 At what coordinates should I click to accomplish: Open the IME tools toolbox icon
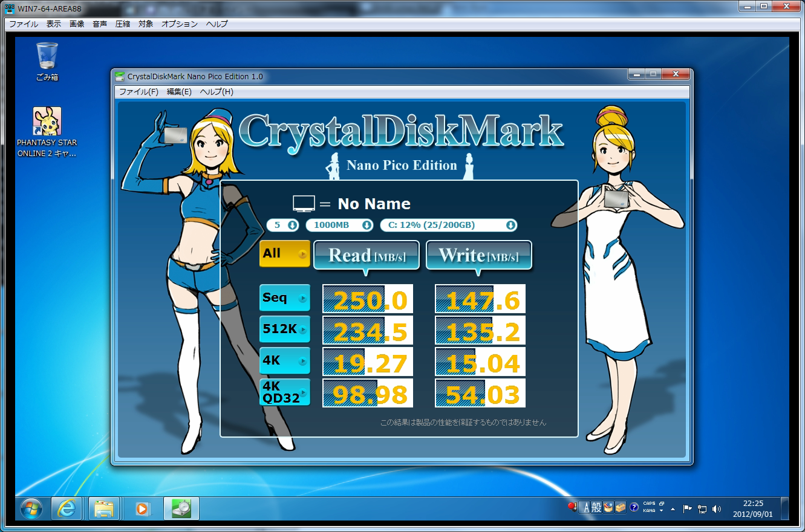[x=620, y=508]
